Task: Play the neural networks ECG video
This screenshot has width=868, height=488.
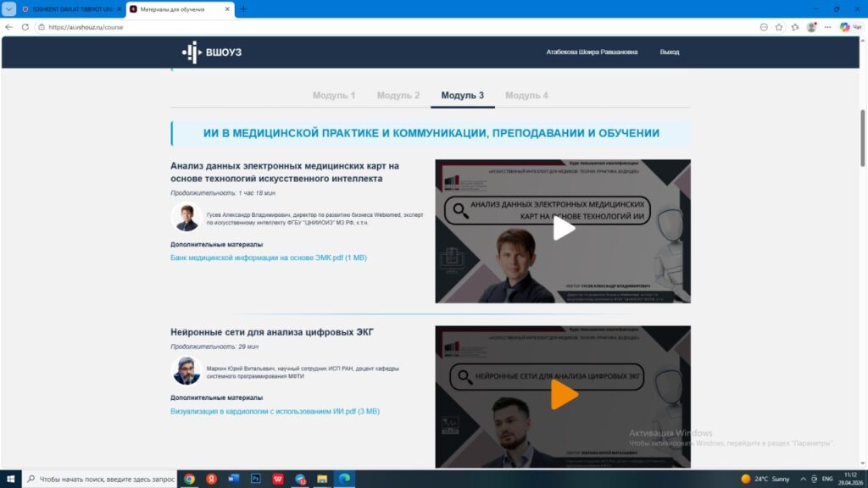Action: click(563, 395)
